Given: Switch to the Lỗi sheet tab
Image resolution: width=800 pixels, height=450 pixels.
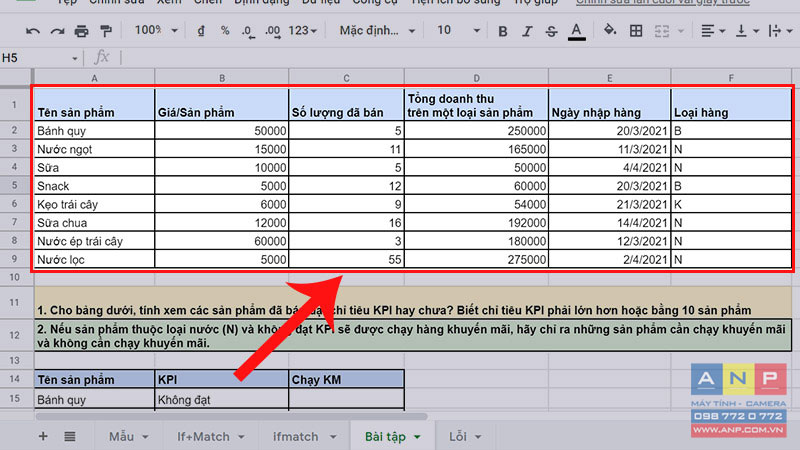Looking at the screenshot, I should pyautogui.click(x=458, y=437).
